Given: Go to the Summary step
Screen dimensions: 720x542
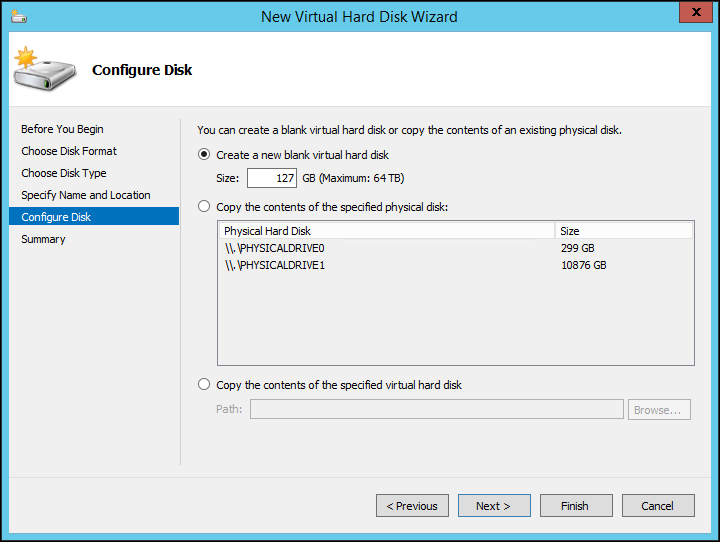Looking at the screenshot, I should click(x=43, y=239).
